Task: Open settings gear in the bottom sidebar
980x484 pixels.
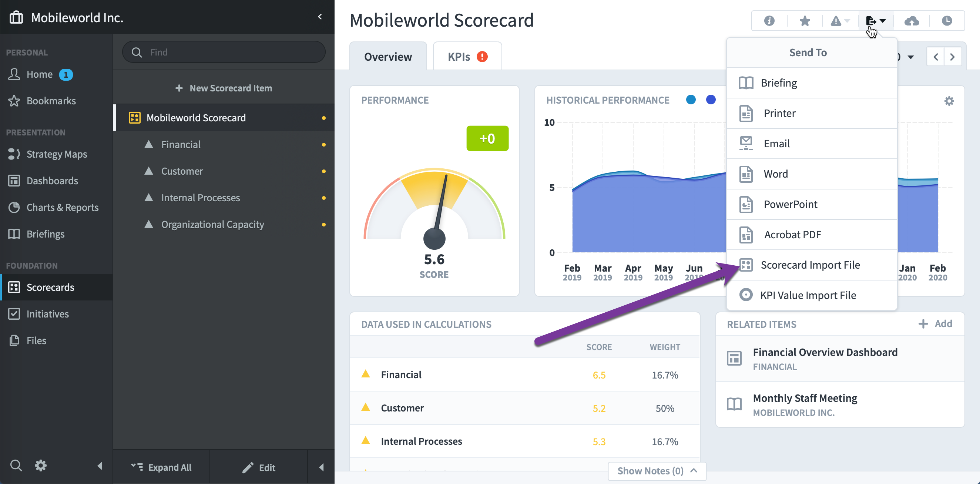Action: pyautogui.click(x=41, y=465)
